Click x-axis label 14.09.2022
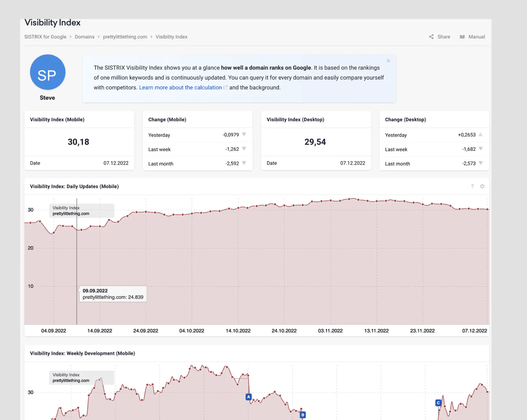 pos(100,331)
